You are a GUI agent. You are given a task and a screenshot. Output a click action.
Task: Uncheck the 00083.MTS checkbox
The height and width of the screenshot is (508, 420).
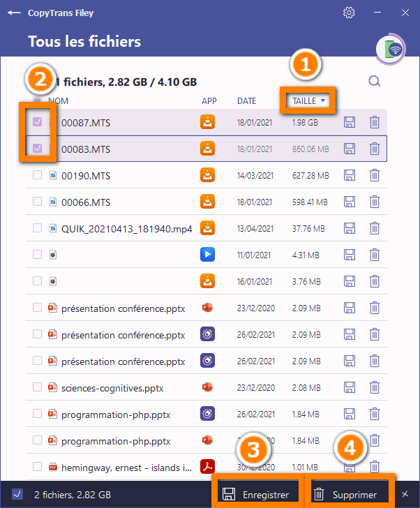(x=37, y=149)
